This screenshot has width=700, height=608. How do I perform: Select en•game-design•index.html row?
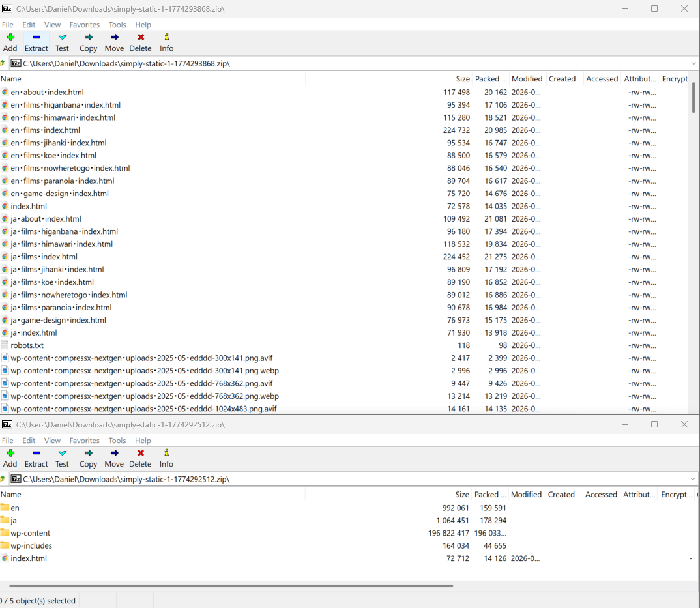[343, 194]
